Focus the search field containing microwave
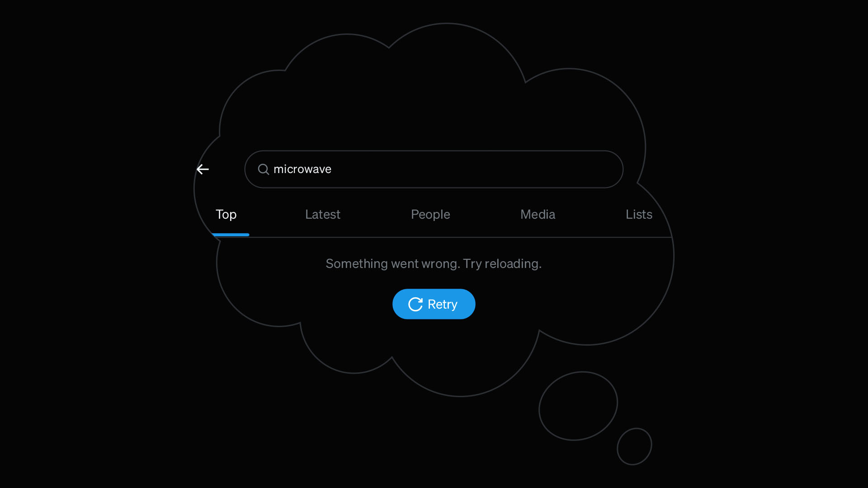This screenshot has height=488, width=868. coord(434,169)
